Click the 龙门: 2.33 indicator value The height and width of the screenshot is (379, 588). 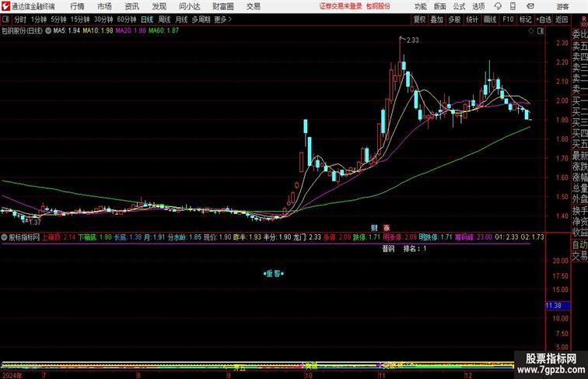(306, 237)
